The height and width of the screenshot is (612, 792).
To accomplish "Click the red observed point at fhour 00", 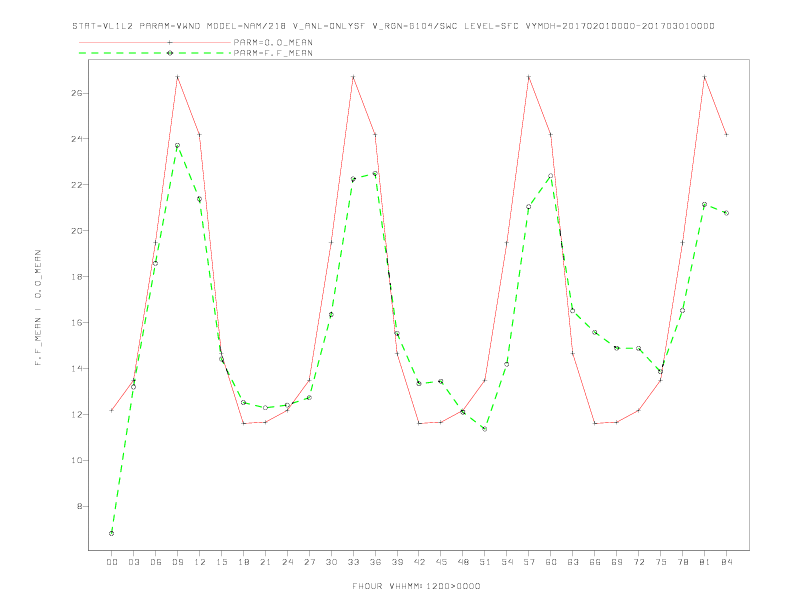I will [112, 410].
